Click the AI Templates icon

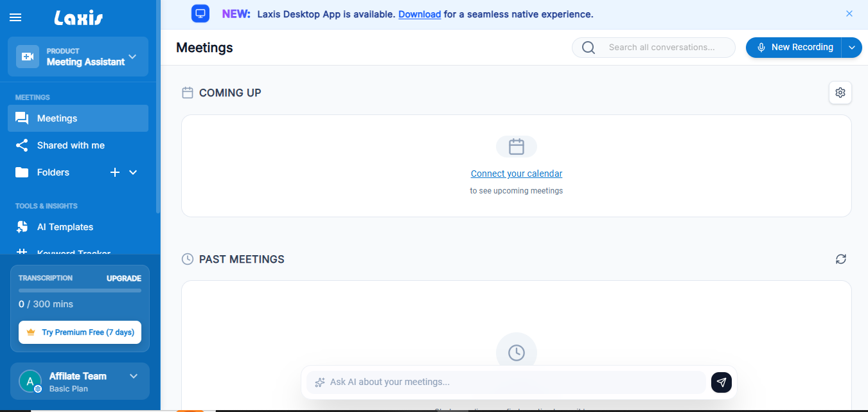pos(22,227)
